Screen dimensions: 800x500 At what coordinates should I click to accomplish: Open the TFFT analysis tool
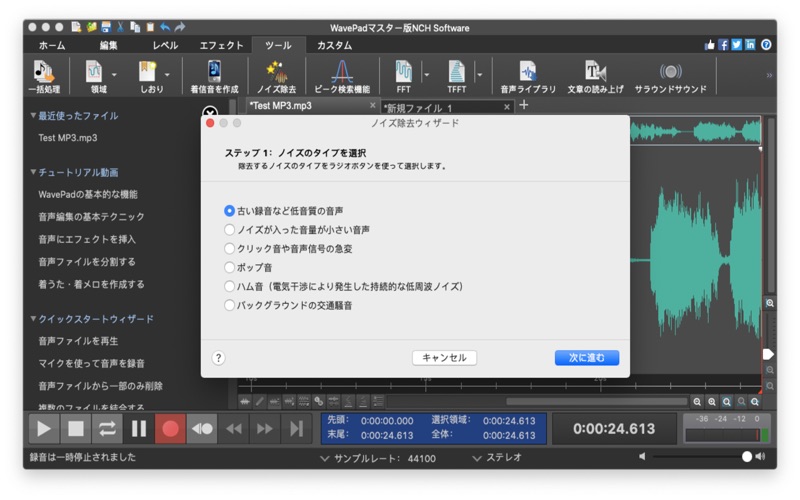coord(457,76)
